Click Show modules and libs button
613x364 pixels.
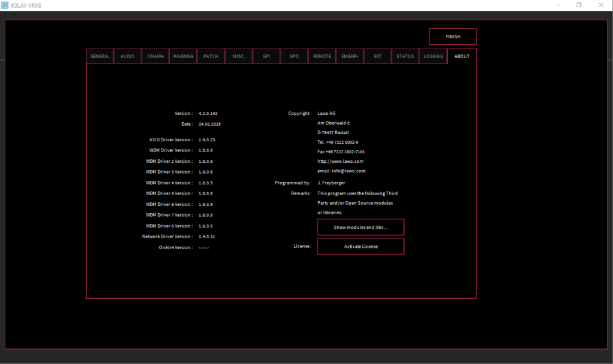(360, 227)
